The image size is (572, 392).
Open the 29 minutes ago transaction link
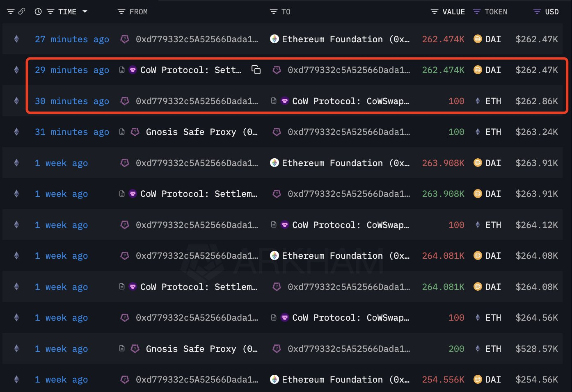point(72,70)
